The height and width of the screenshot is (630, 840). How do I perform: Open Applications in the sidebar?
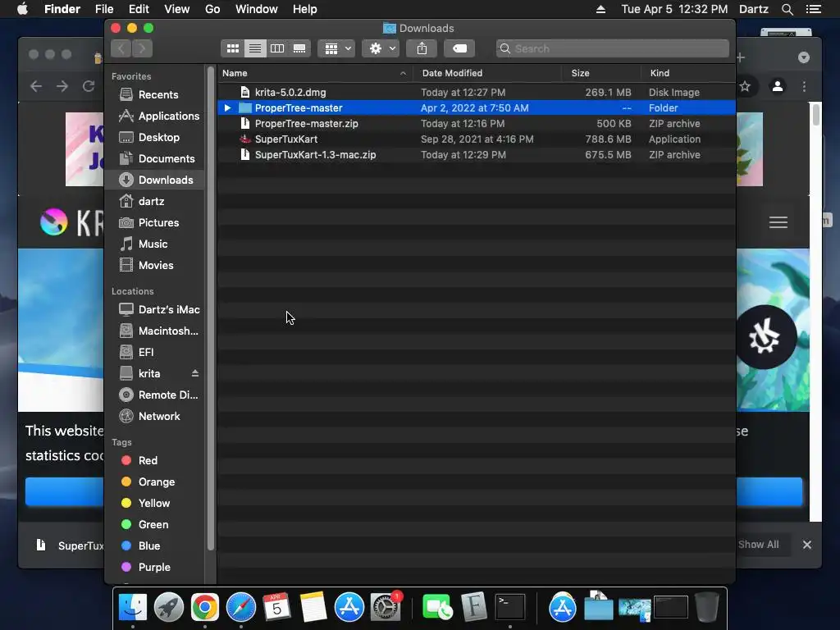pos(154,116)
